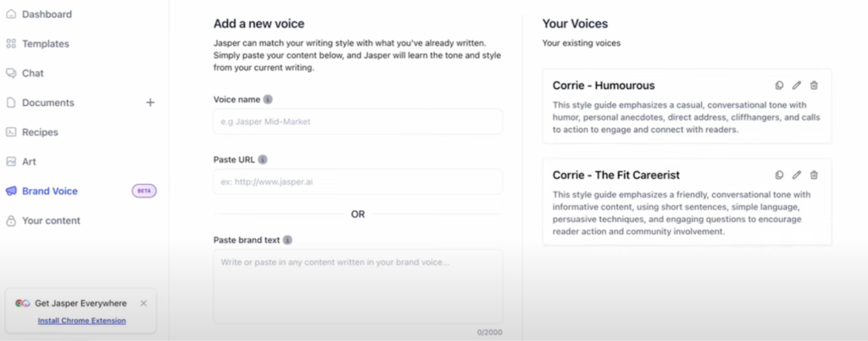This screenshot has height=341, width=868.
Task: Open Chat from the sidebar
Action: point(32,73)
